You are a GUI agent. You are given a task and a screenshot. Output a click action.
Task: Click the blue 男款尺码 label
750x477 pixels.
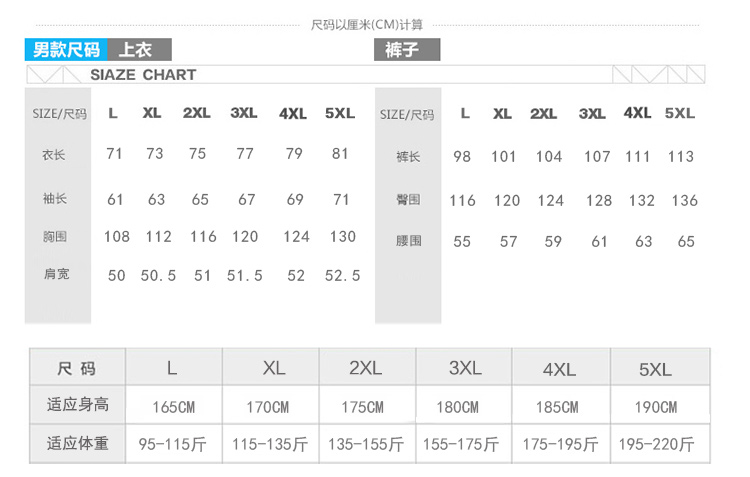[x=66, y=49]
